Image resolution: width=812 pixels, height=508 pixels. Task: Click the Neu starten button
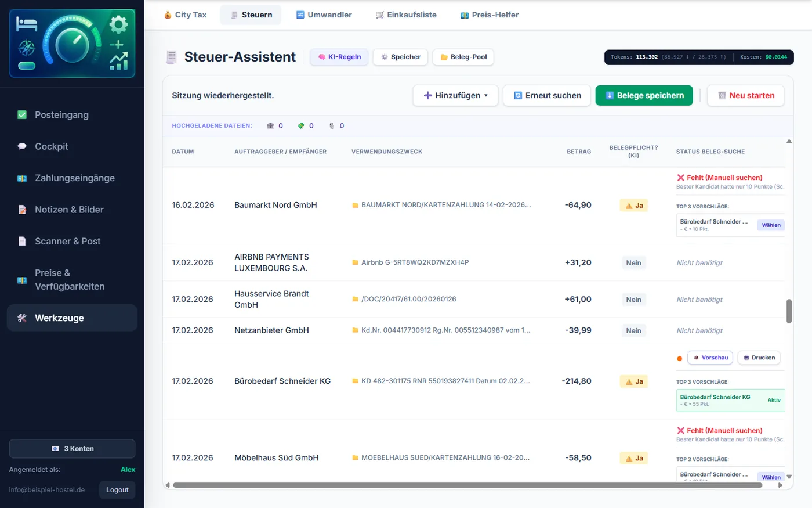coord(746,96)
